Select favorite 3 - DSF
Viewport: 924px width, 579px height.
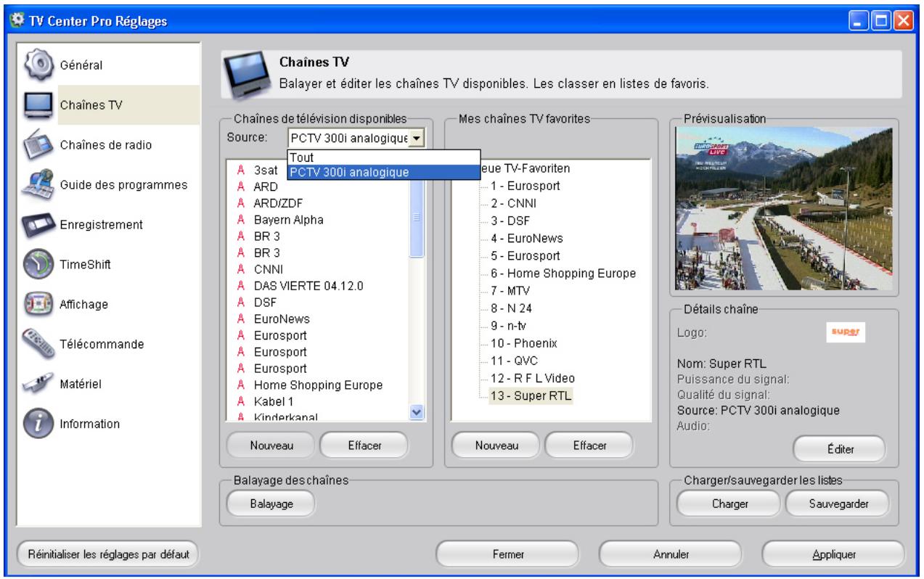[511, 221]
